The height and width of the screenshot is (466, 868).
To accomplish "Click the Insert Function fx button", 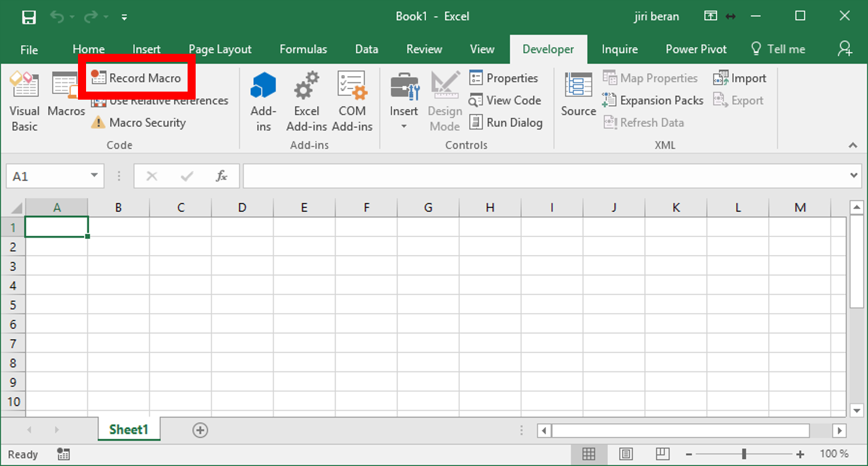I will pyautogui.click(x=221, y=176).
